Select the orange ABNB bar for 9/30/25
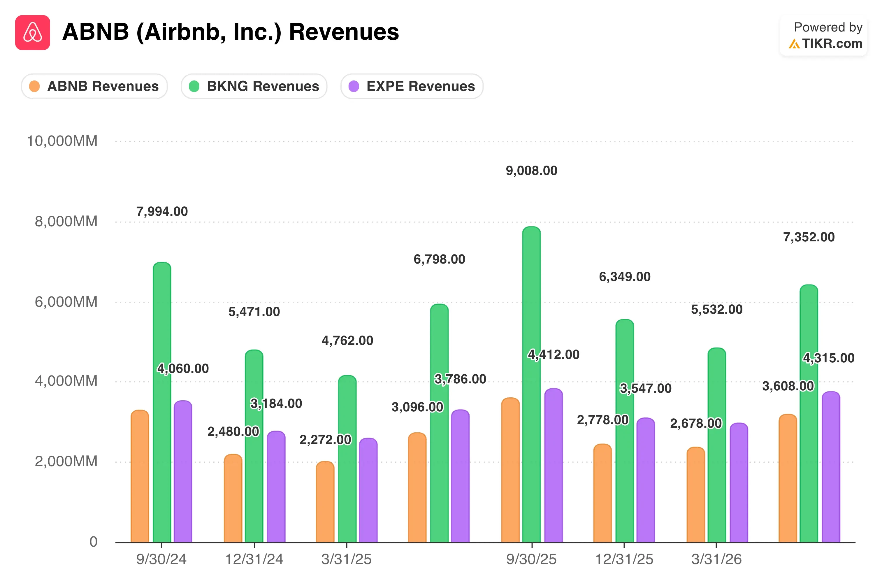 point(511,470)
